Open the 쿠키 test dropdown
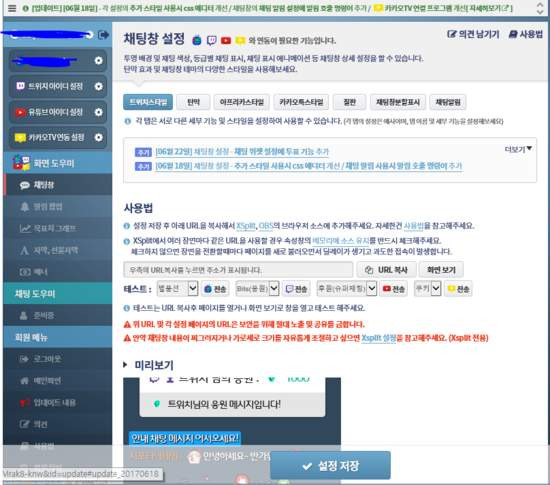This screenshot has height=485, width=550. point(427,289)
